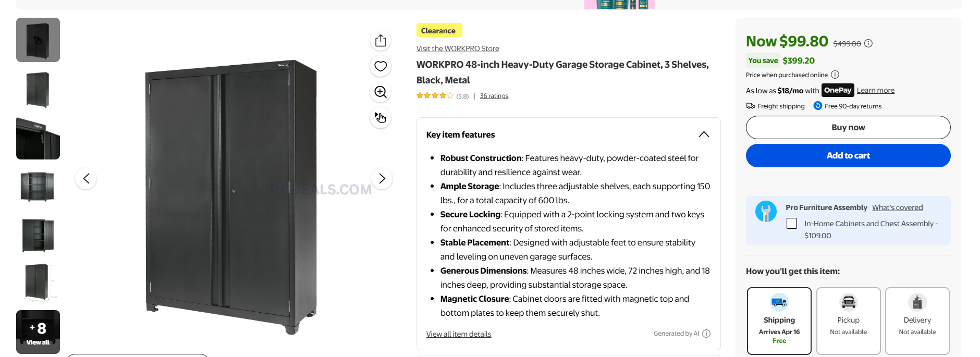Click info icon next to Generated by AI
The width and height of the screenshot is (980, 357).
tap(706, 334)
